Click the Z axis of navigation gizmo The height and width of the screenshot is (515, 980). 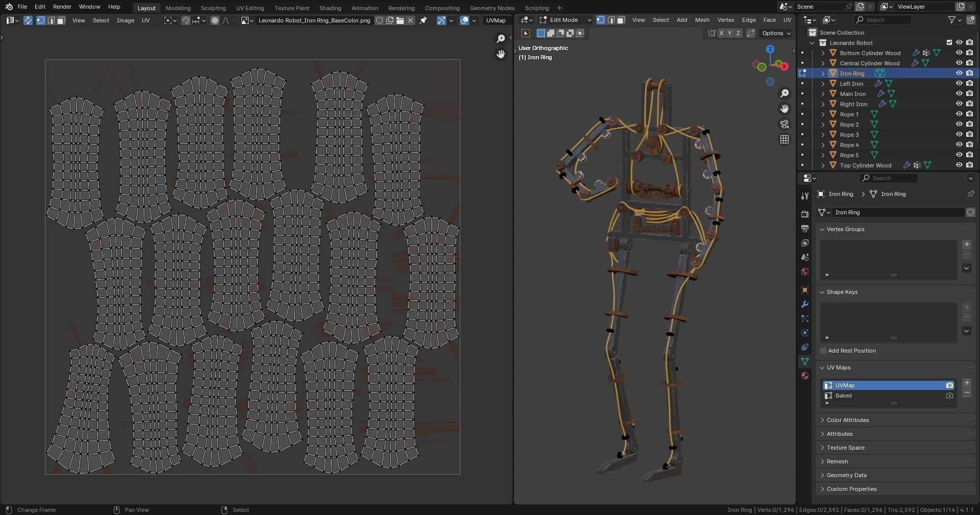point(770,49)
